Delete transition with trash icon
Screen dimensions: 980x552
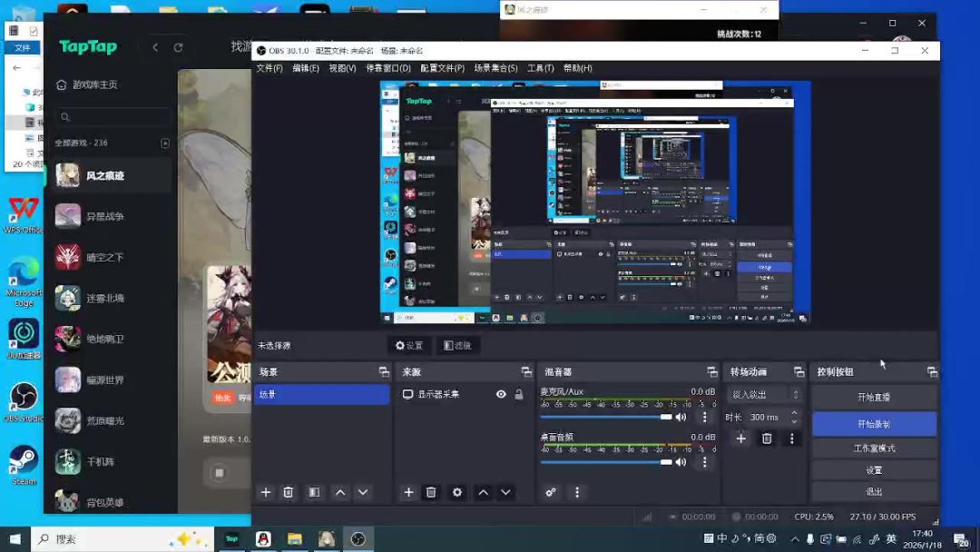click(x=767, y=439)
